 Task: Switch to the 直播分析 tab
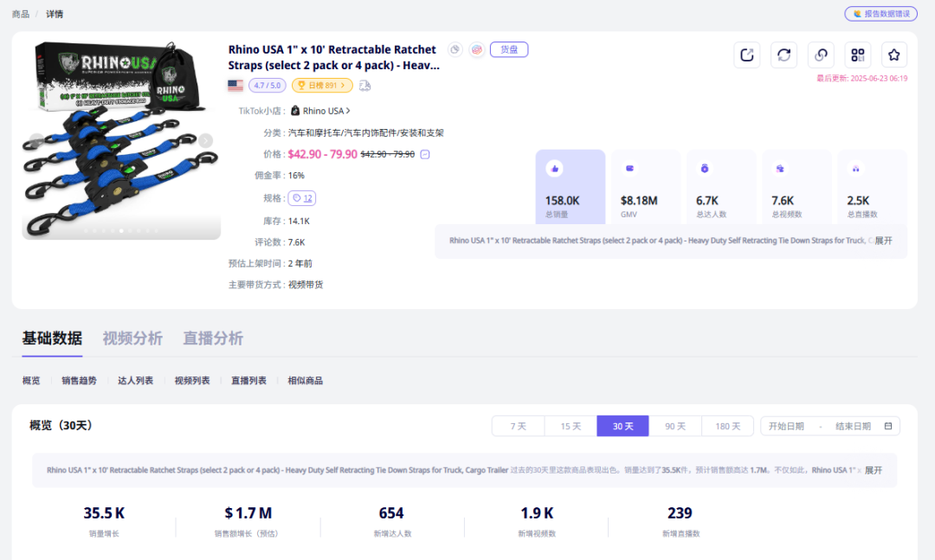pos(213,338)
